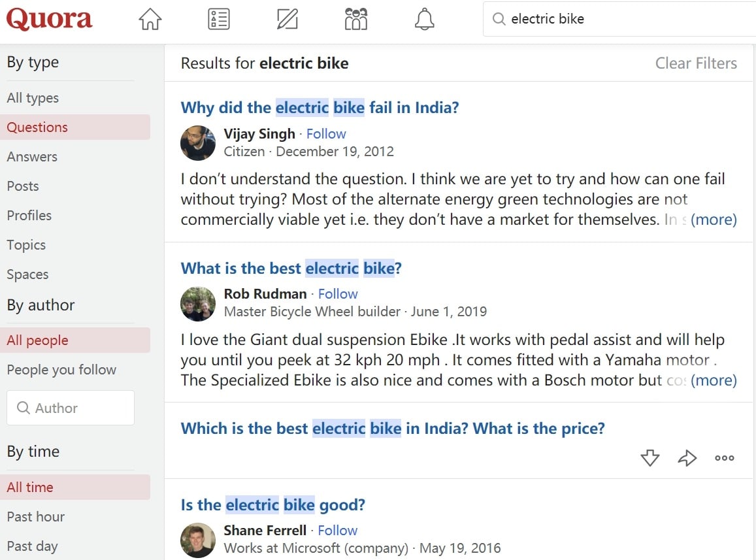
Task: Click the downvote arrow icon
Action: click(x=650, y=458)
